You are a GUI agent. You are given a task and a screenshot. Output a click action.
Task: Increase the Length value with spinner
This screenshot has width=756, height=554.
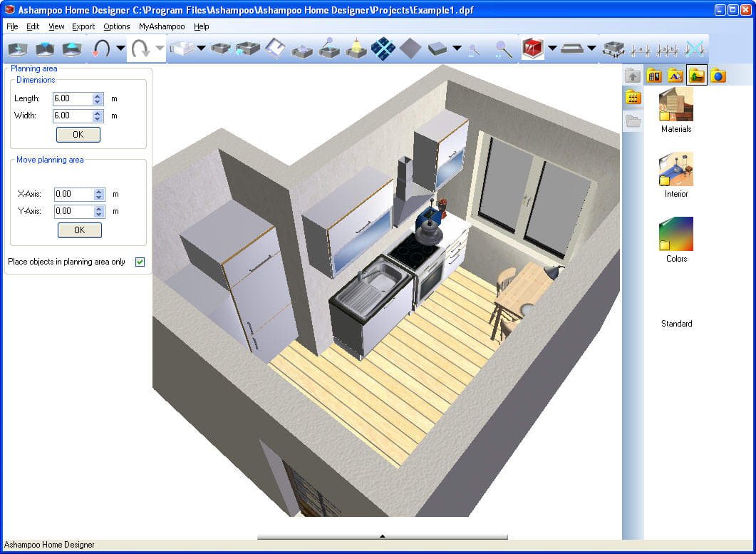[x=98, y=96]
